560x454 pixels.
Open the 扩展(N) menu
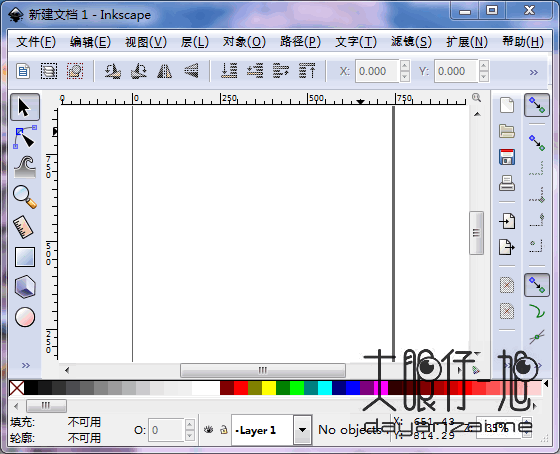click(x=467, y=42)
